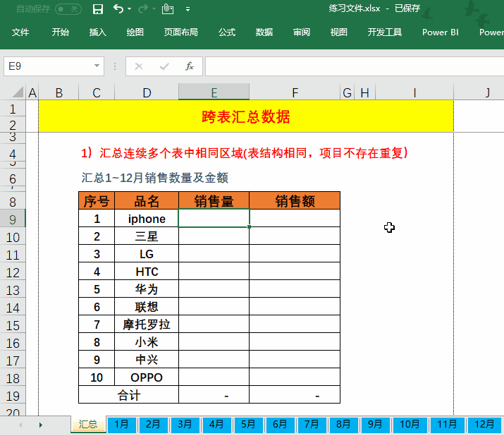Switch to the 7月 sheet tab
The width and height of the screenshot is (504, 436).
pos(312,425)
